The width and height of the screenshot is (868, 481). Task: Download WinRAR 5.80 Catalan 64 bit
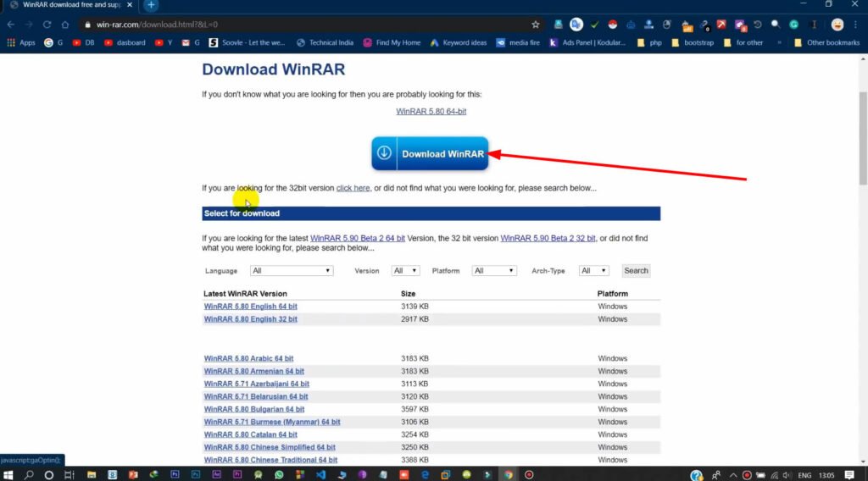pos(250,434)
